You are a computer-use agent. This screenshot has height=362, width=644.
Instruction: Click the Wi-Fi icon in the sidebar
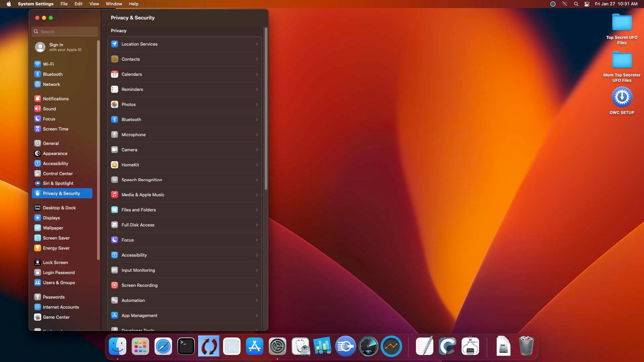pos(38,64)
